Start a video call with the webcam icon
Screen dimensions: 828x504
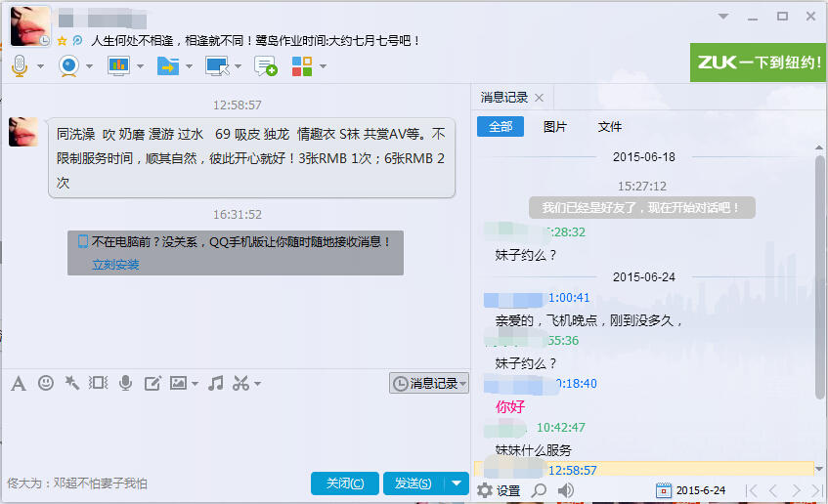[x=68, y=66]
